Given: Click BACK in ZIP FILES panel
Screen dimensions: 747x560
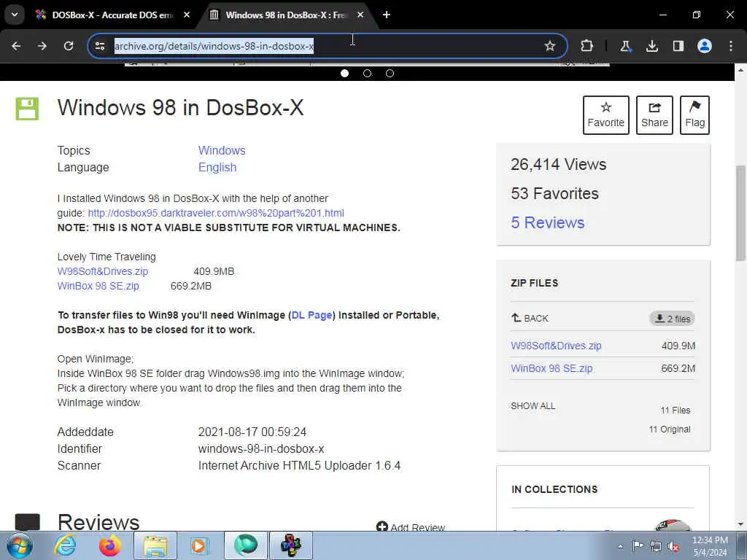Looking at the screenshot, I should [x=530, y=318].
